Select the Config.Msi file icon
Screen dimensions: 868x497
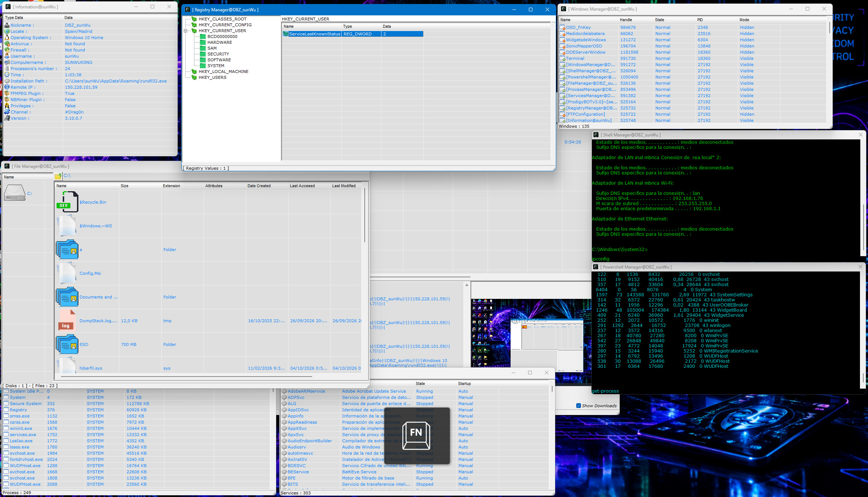(x=67, y=273)
